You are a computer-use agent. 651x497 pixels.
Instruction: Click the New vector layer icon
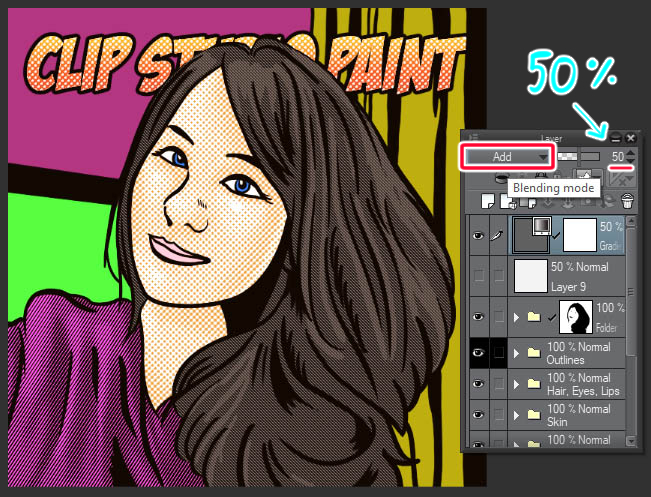pyautogui.click(x=507, y=201)
